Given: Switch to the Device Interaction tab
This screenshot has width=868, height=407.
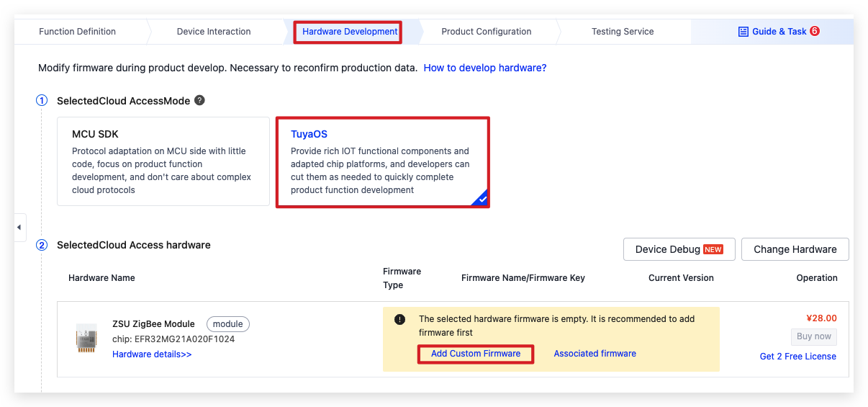Looking at the screenshot, I should tap(214, 32).
